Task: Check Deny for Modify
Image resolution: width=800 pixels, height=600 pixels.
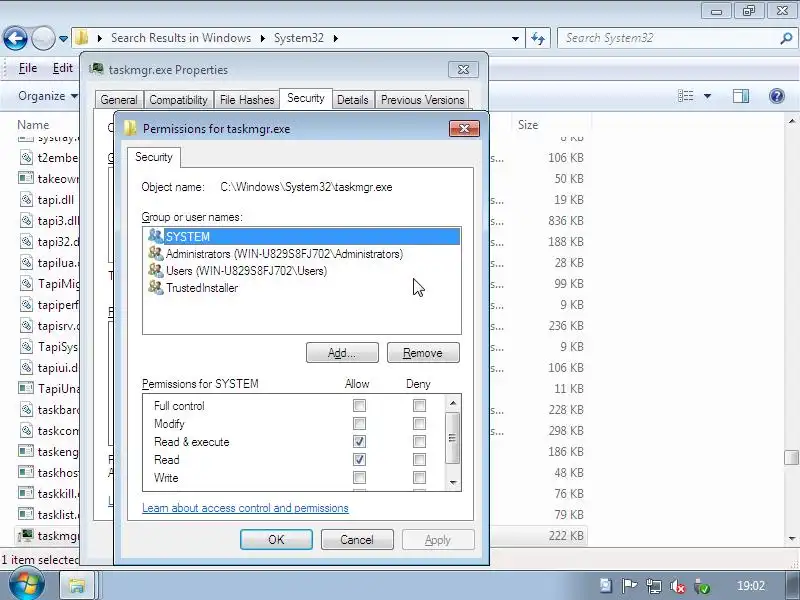Action: 419,423
